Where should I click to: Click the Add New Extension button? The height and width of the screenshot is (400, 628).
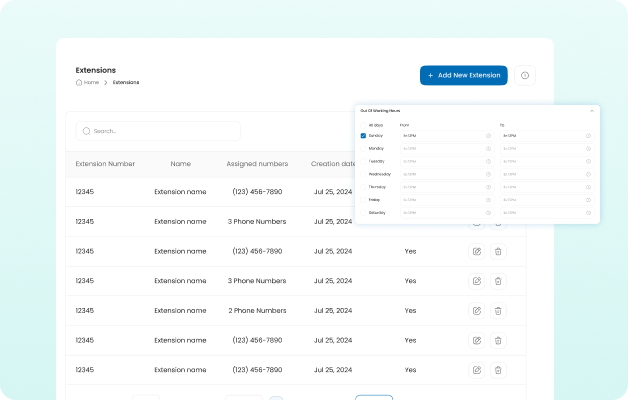[x=463, y=75]
